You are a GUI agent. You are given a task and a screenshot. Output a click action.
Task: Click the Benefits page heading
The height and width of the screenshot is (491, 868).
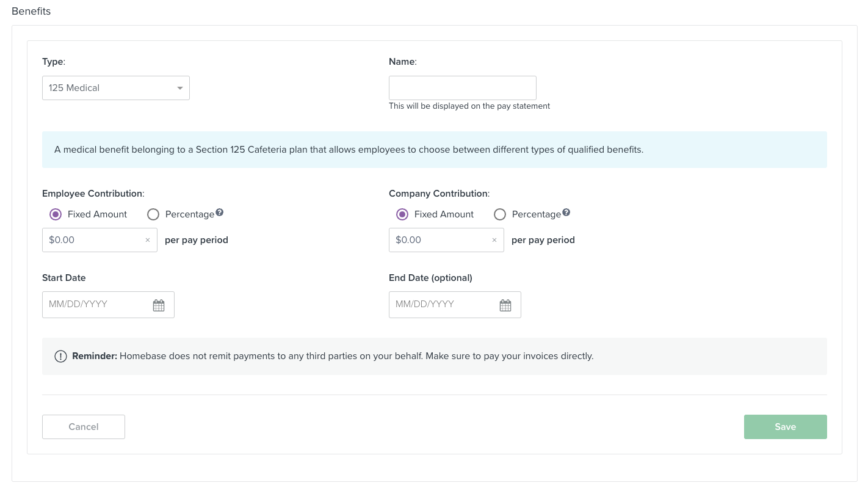point(31,11)
